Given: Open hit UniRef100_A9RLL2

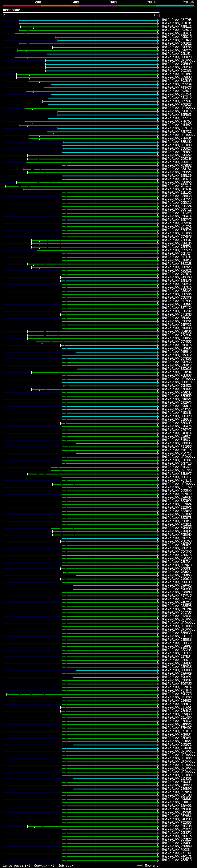Looking at the screenshot, I should pyautogui.click(x=176, y=26).
